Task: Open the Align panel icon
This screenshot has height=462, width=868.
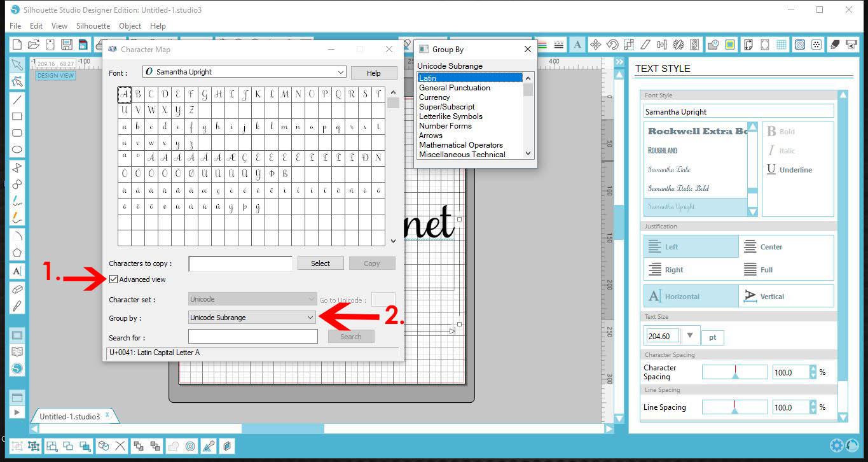Action: tap(662, 45)
